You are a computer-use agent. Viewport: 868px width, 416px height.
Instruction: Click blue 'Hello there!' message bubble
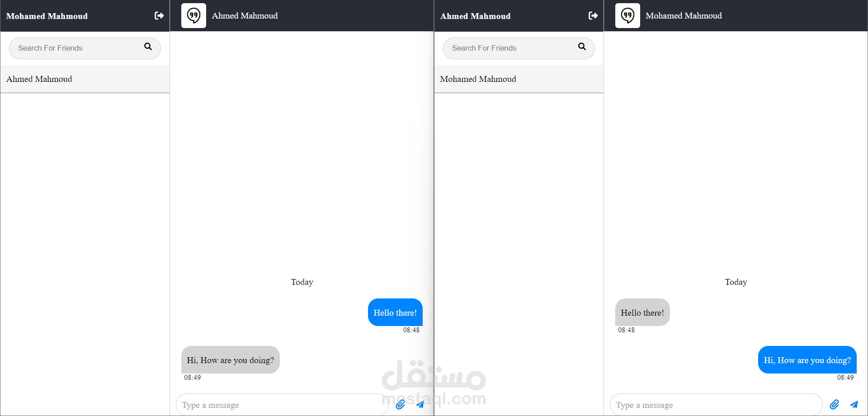[395, 312]
